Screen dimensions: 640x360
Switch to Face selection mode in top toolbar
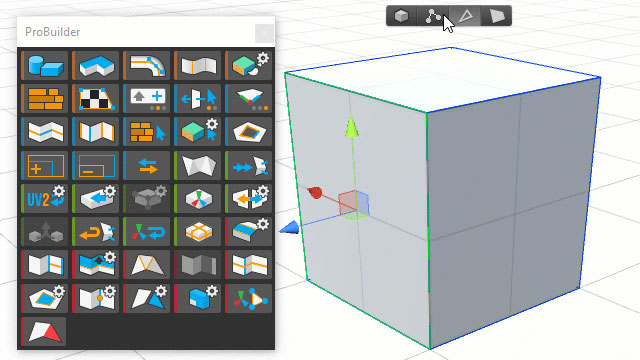(x=497, y=16)
